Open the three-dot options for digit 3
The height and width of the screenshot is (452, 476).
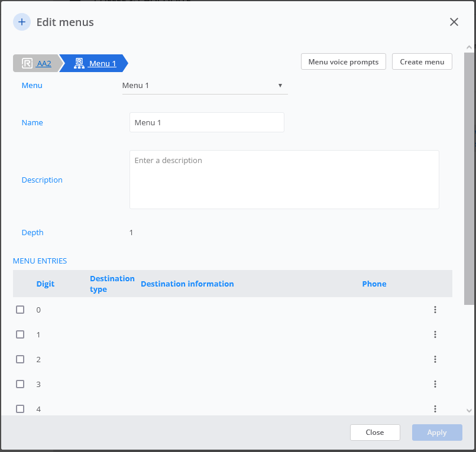pyautogui.click(x=435, y=384)
